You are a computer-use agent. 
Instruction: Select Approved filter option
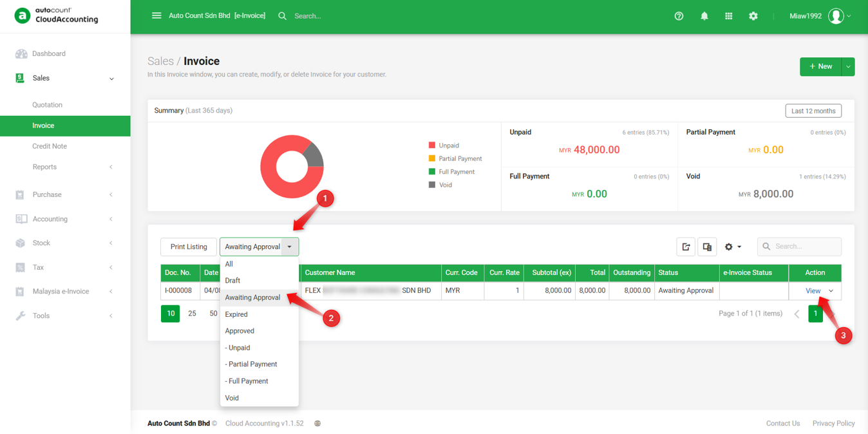pyautogui.click(x=259, y=331)
